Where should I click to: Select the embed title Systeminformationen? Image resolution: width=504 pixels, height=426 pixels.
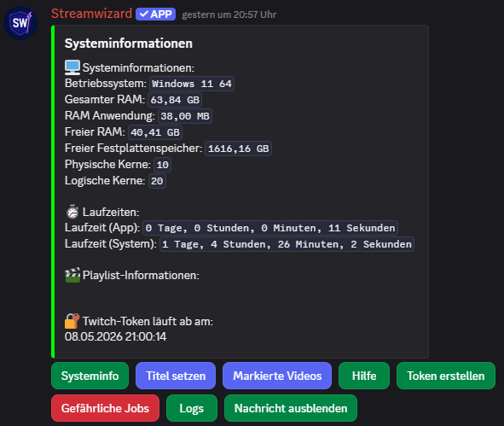click(x=129, y=44)
